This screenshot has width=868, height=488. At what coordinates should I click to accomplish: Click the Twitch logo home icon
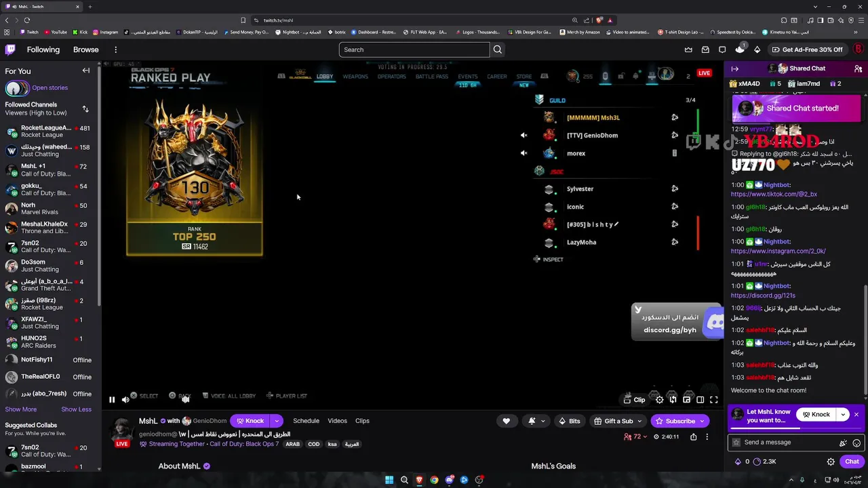(x=10, y=49)
